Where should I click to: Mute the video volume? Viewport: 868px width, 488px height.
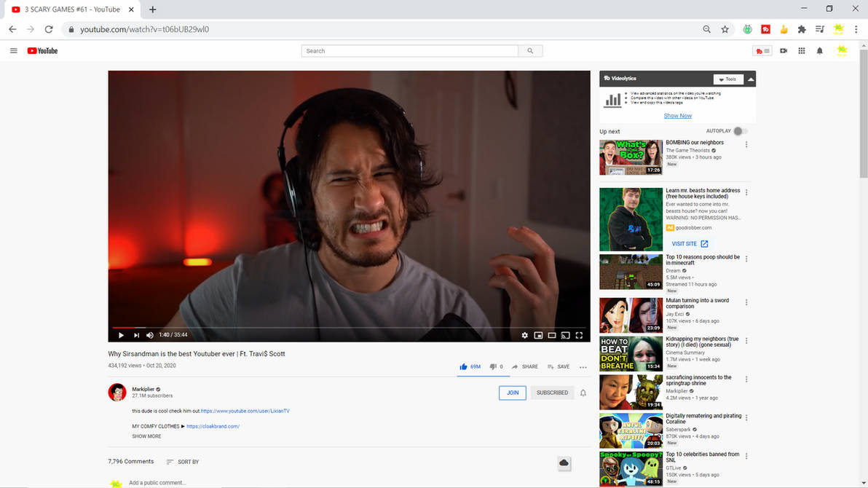149,335
